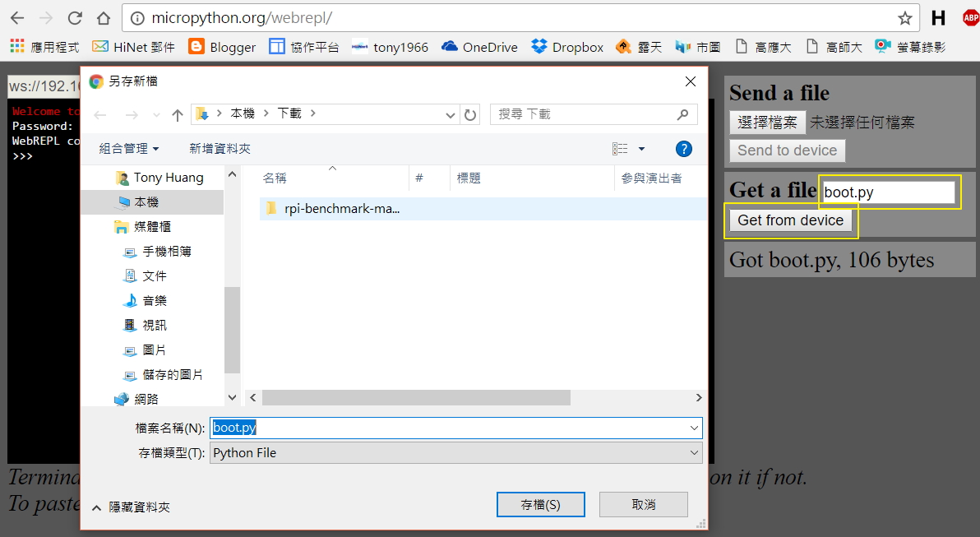Click the 搜尋 下載 search box
The image size is (980, 537).
pyautogui.click(x=594, y=114)
